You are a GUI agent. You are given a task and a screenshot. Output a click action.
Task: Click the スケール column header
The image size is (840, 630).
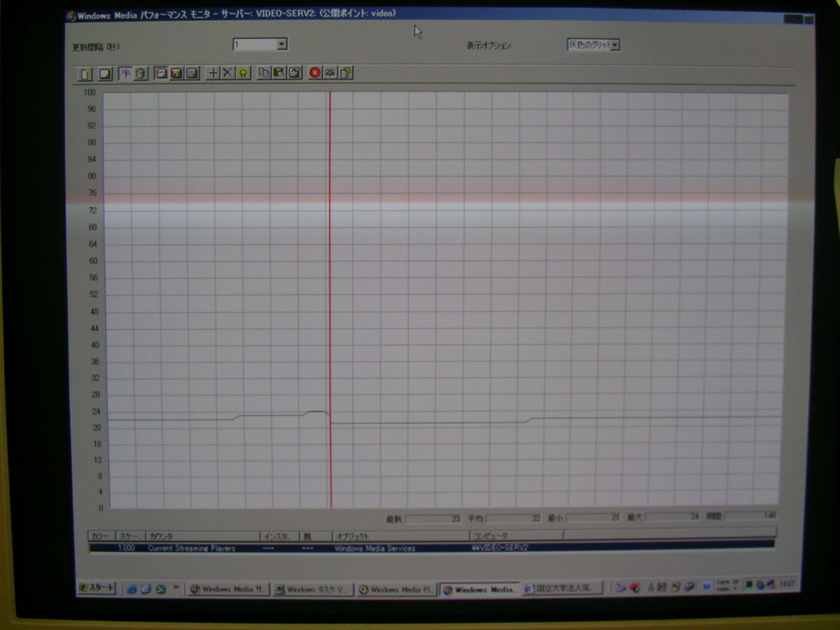(x=131, y=536)
